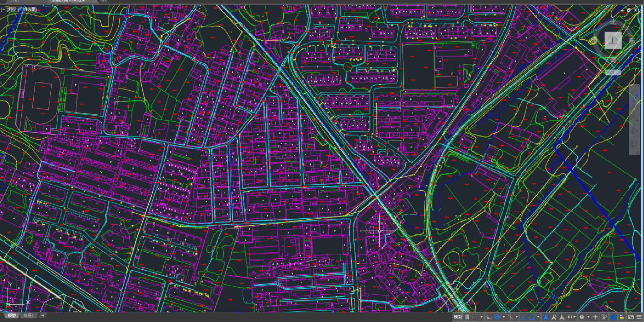Toggle the drawing grid display in status bar

(467, 317)
